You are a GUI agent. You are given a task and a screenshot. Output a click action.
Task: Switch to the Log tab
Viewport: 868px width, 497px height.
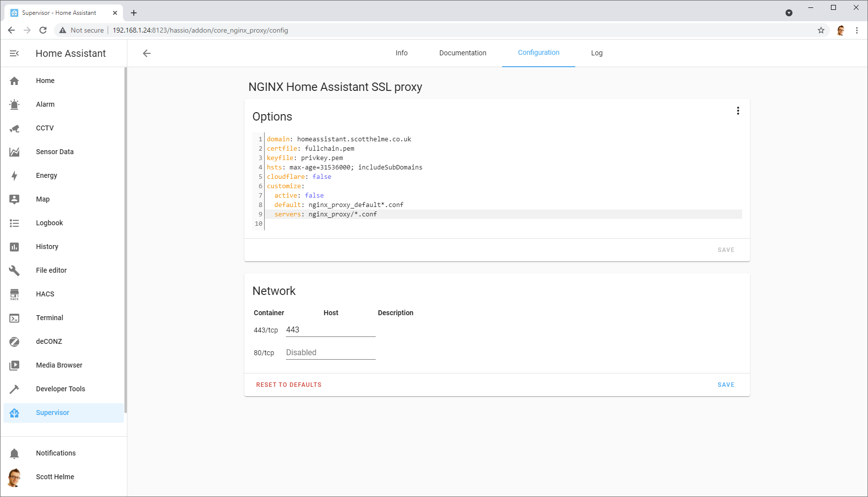click(596, 53)
